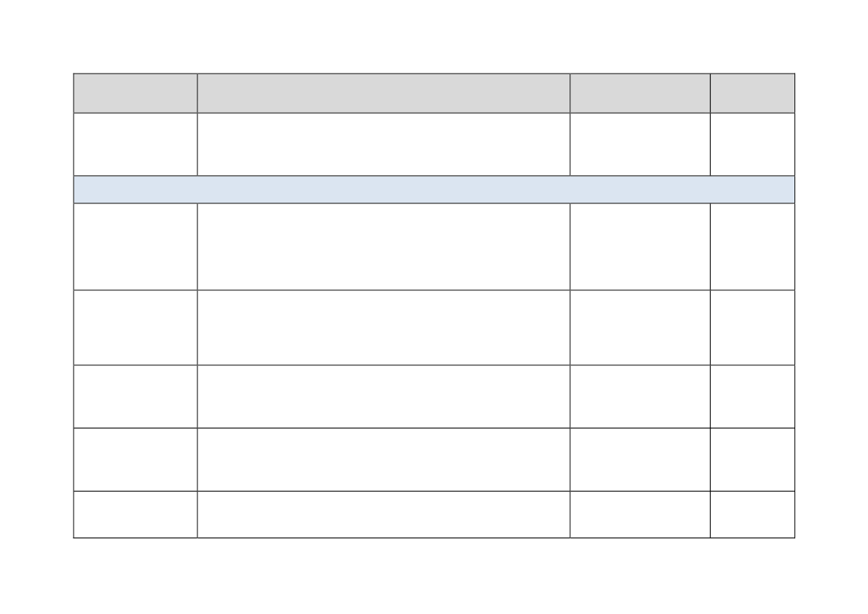
Task: Select the narrow last gray header cell
Action: tap(752, 93)
